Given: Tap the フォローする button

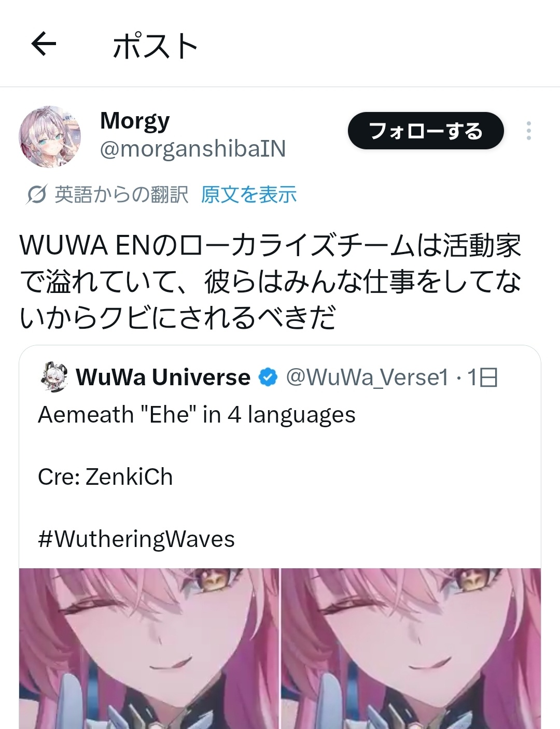Looking at the screenshot, I should pos(426,131).
